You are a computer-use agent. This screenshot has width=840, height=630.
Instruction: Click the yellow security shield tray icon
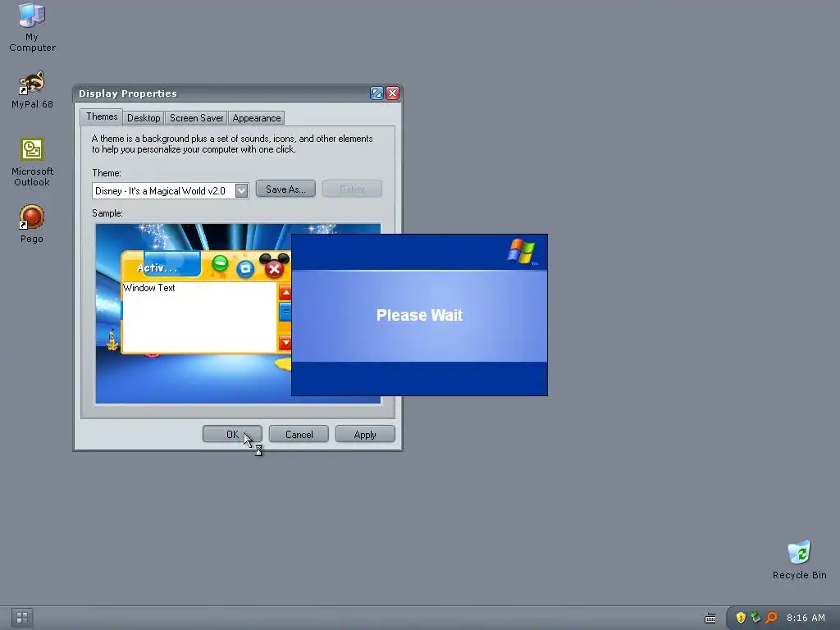click(741, 618)
